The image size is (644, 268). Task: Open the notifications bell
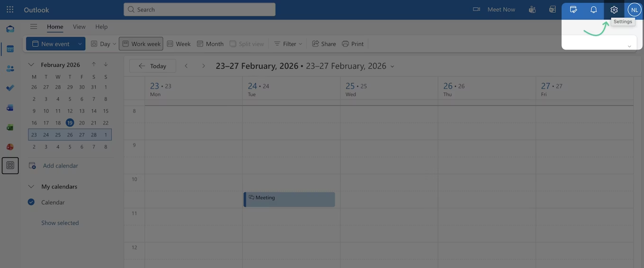pyautogui.click(x=593, y=9)
